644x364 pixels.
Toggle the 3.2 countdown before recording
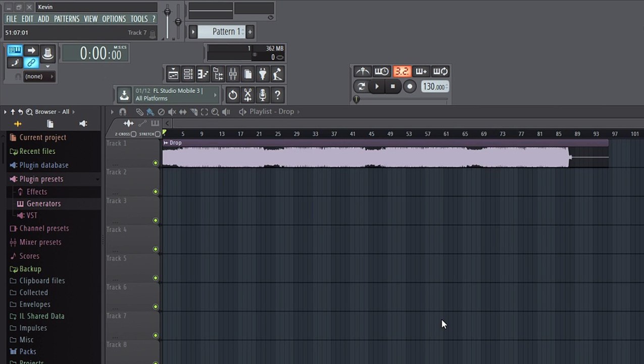tap(402, 71)
